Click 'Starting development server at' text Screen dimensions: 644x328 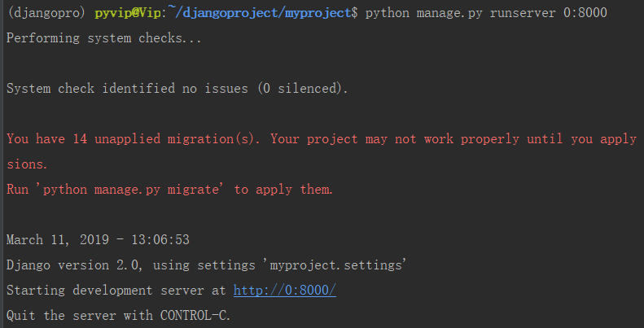click(x=116, y=291)
